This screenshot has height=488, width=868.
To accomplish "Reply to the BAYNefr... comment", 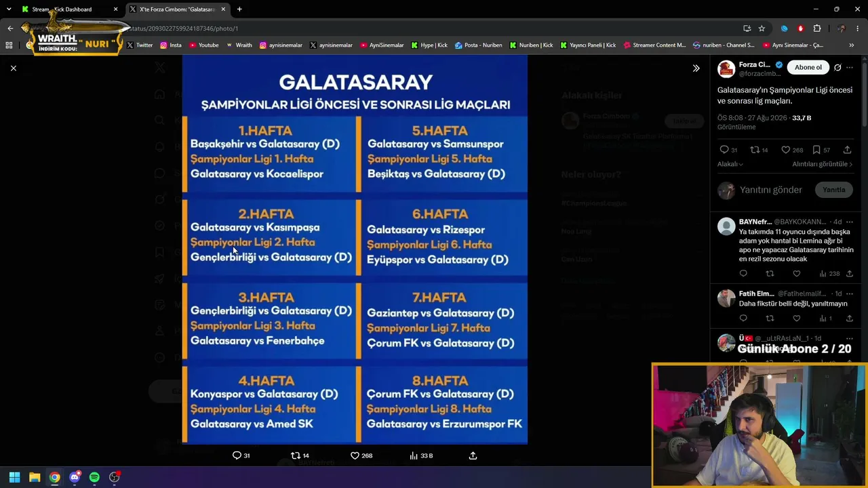I will coord(743,274).
